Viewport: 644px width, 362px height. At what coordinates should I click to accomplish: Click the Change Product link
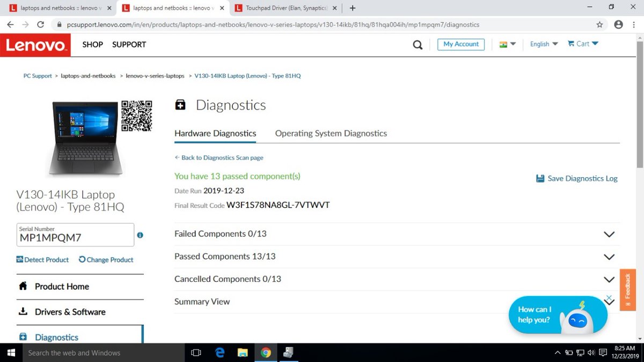click(x=106, y=260)
